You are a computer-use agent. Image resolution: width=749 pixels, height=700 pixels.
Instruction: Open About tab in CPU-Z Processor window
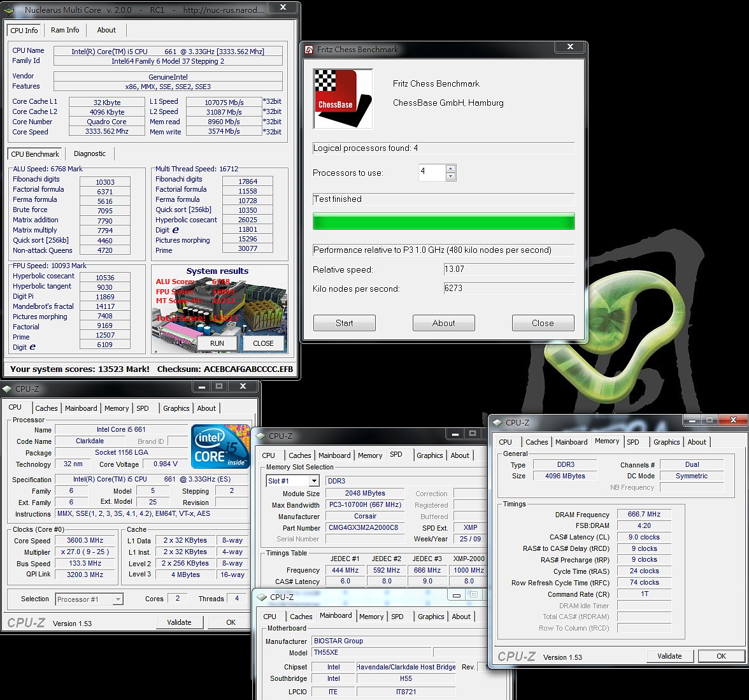tap(206, 408)
